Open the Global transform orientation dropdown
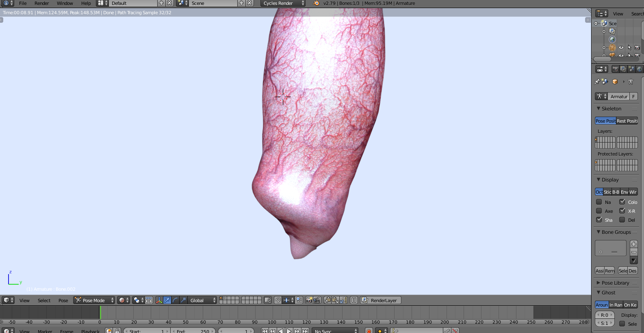The width and height of the screenshot is (644, 333). click(203, 300)
